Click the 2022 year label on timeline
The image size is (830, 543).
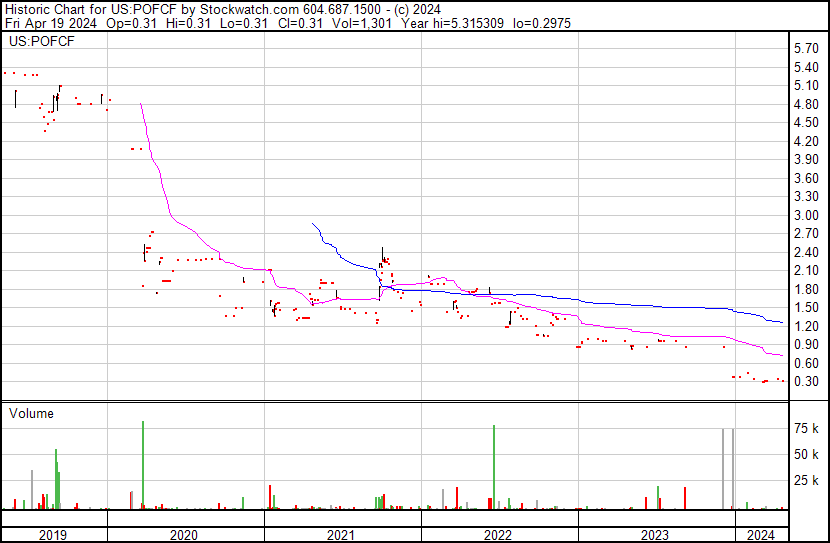(x=498, y=535)
